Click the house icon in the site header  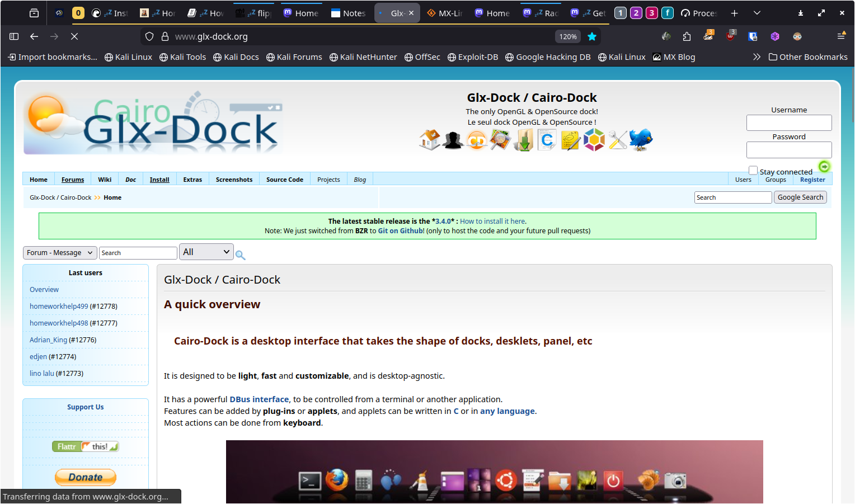tap(430, 140)
